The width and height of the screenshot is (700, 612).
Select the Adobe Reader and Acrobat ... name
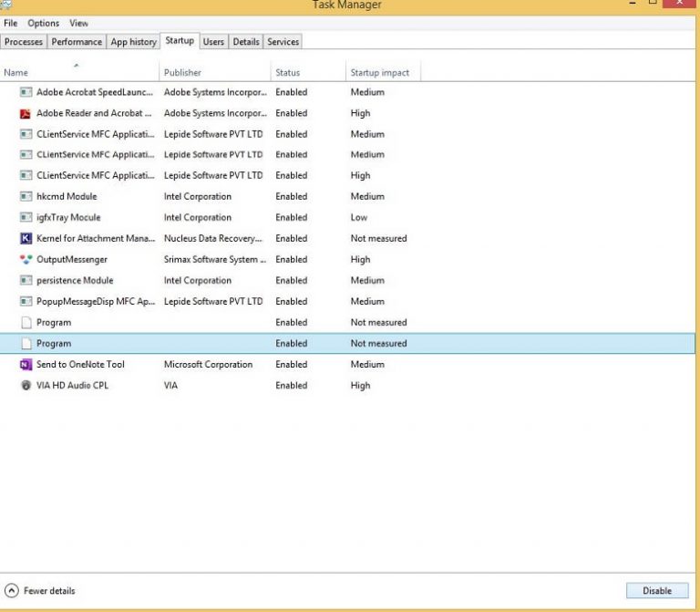(x=94, y=113)
